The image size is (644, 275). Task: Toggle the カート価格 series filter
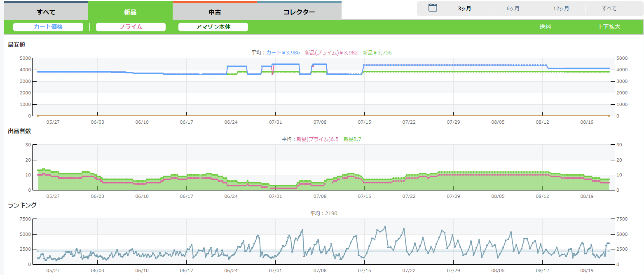click(48, 27)
